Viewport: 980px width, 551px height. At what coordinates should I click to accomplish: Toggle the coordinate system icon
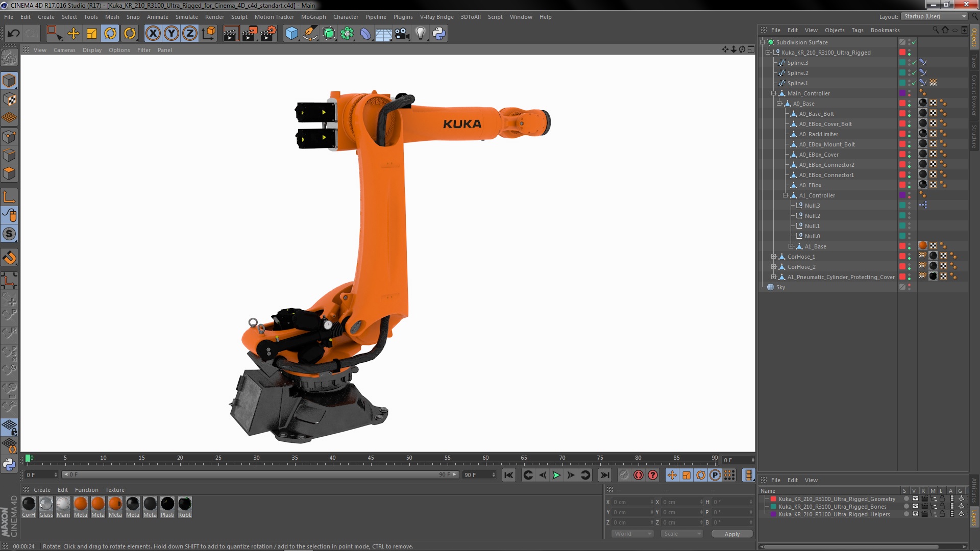(208, 34)
